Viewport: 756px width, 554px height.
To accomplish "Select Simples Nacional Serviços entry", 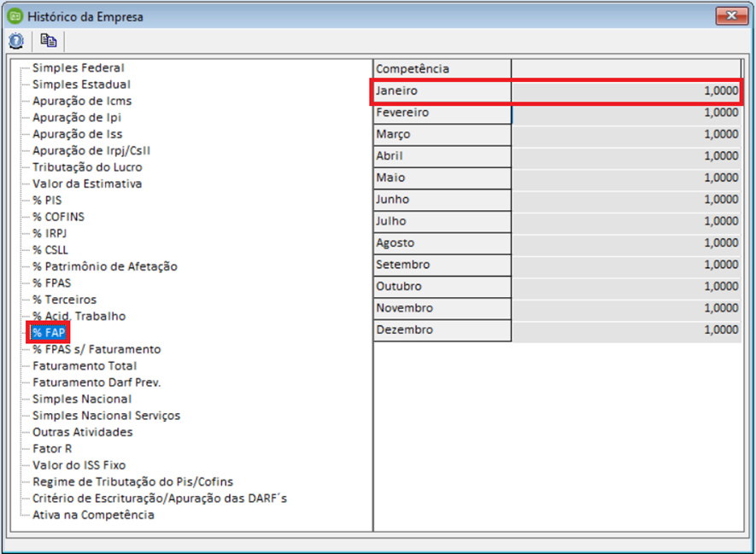I will 106,416.
